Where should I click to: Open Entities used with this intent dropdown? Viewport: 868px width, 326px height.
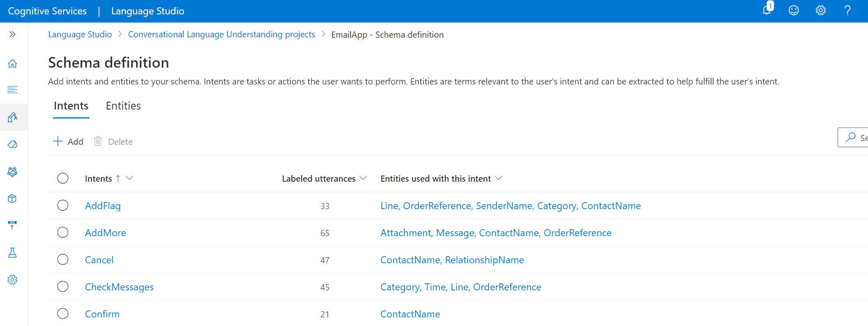499,178
